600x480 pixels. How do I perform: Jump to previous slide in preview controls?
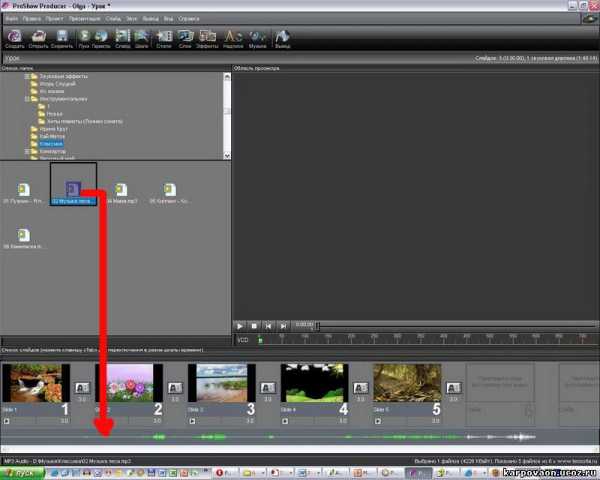coord(269,326)
